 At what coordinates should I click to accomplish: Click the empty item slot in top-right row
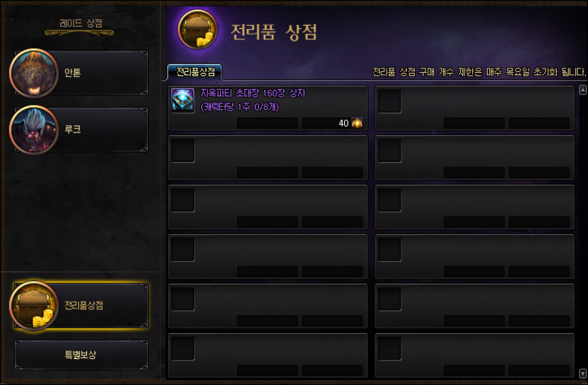point(474,108)
